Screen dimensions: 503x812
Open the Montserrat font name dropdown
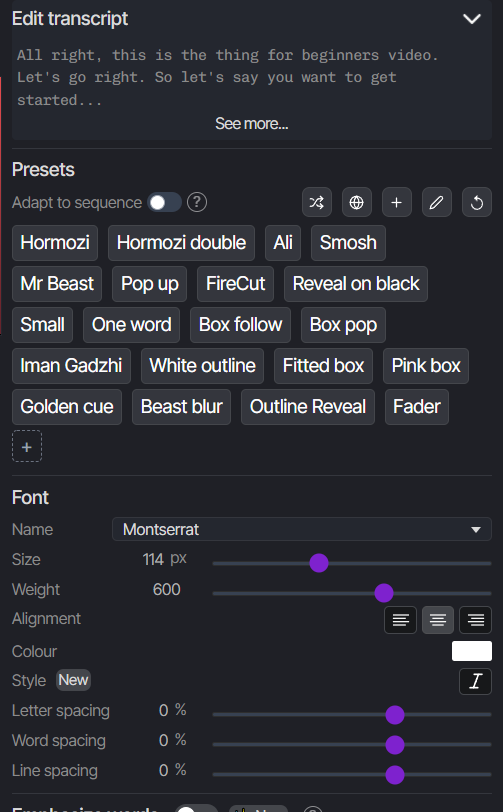[x=301, y=529]
